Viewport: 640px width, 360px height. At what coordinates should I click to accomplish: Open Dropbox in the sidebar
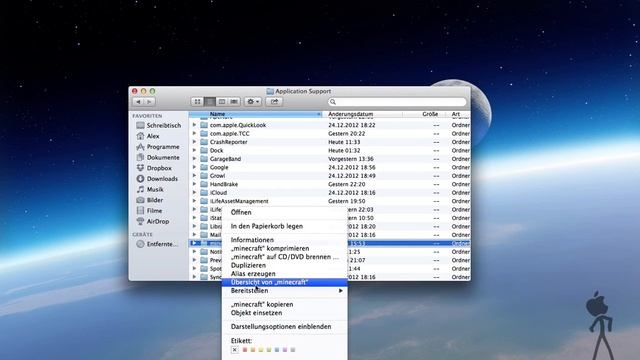click(x=154, y=168)
